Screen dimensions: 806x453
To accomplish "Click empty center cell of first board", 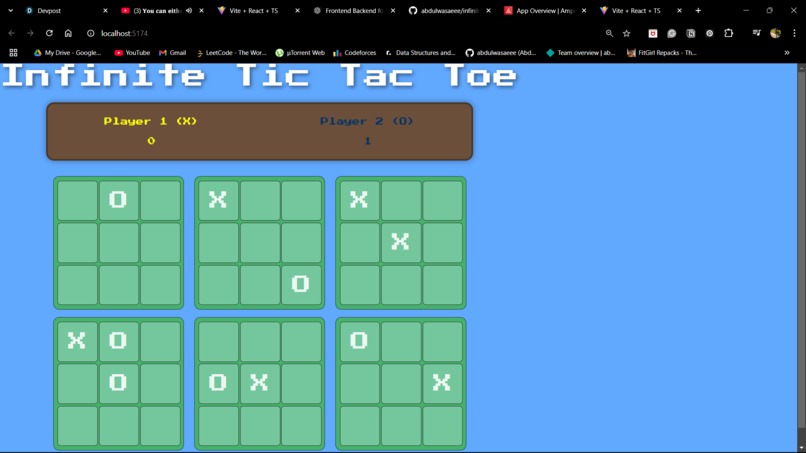I will [x=119, y=242].
